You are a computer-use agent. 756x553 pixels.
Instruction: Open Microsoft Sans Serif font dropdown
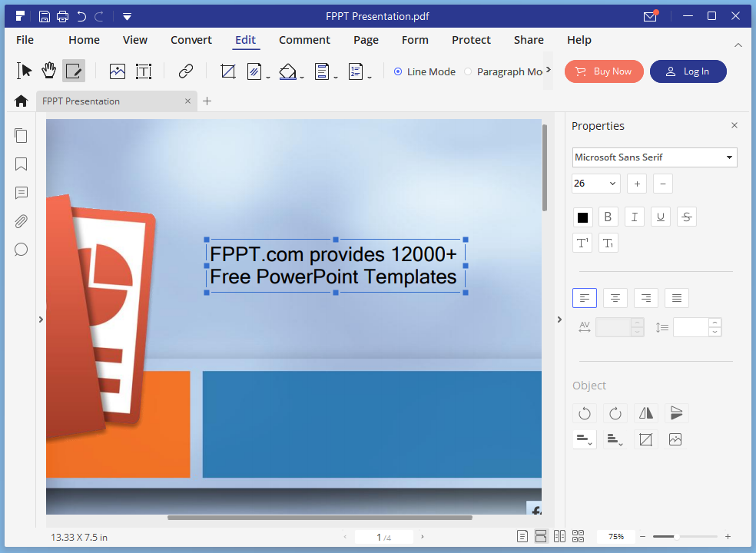(655, 157)
